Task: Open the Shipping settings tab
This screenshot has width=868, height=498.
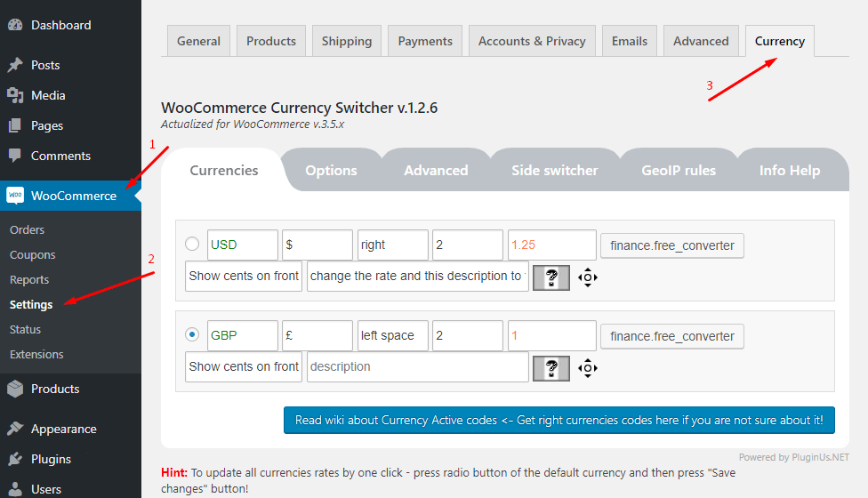Action: coord(347,41)
